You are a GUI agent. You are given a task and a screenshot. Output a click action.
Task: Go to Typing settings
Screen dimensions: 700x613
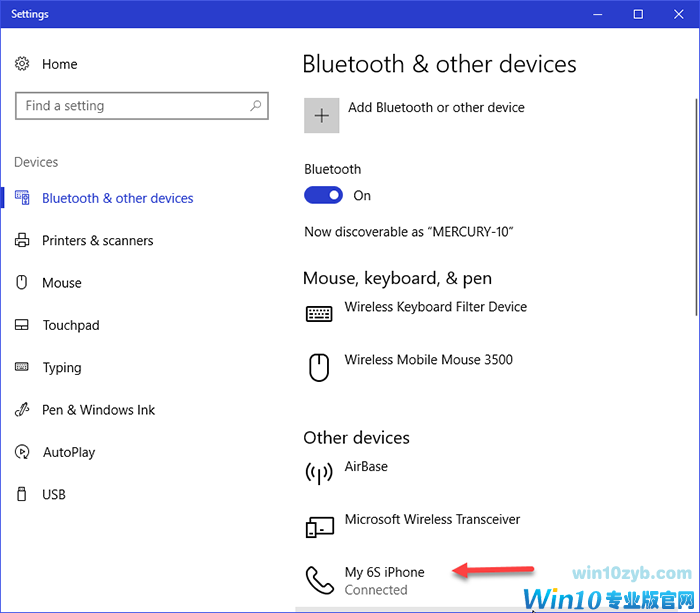click(62, 368)
